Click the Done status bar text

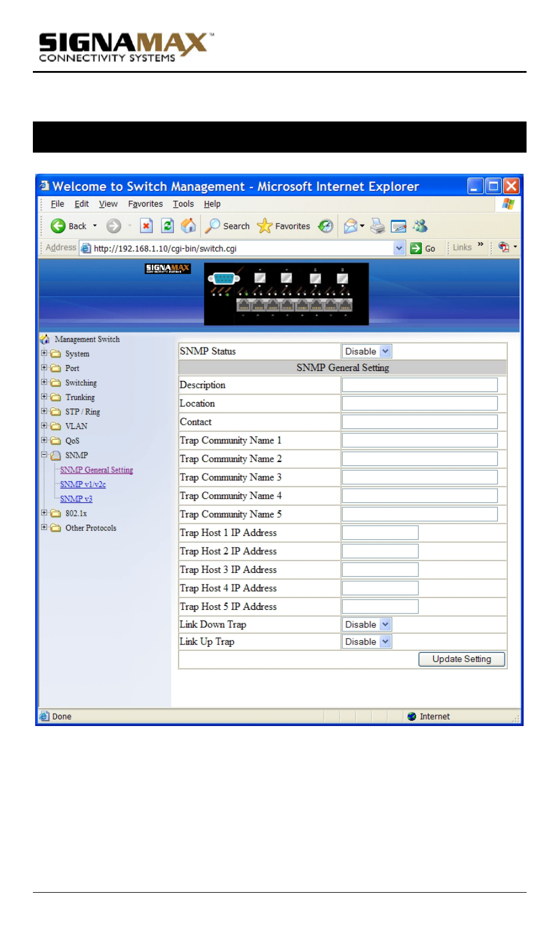coord(62,717)
